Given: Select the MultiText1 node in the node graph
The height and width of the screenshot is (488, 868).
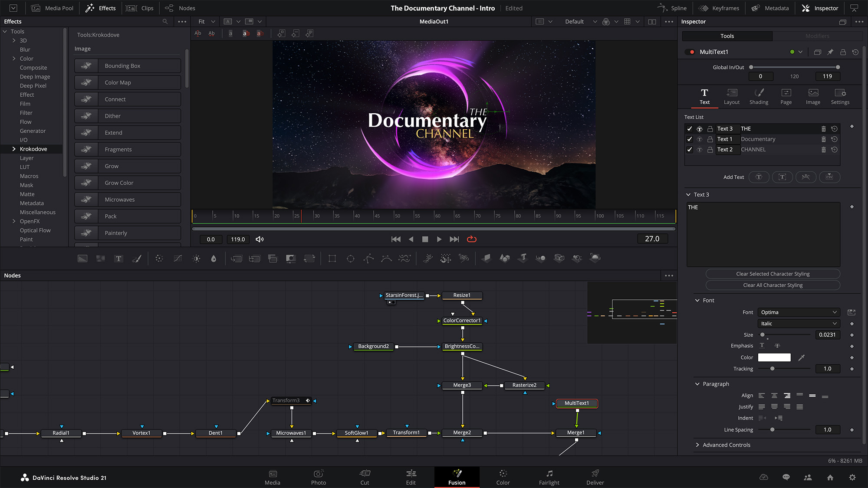Looking at the screenshot, I should 576,403.
